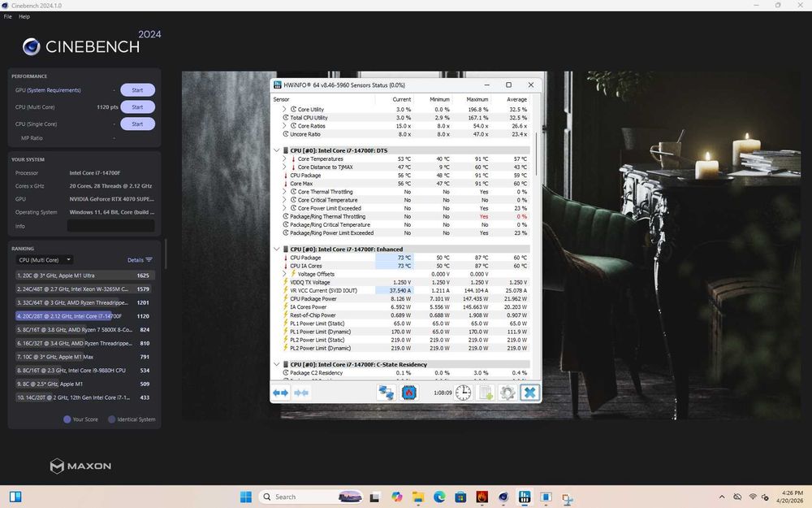Viewport: 812px width, 508px height.
Task: Click the HWiNFO chip with flame icon
Action: click(x=409, y=393)
